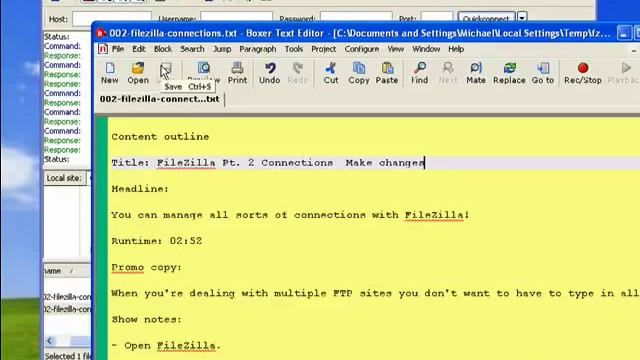Click the Rec/Stop red record button

point(583,73)
